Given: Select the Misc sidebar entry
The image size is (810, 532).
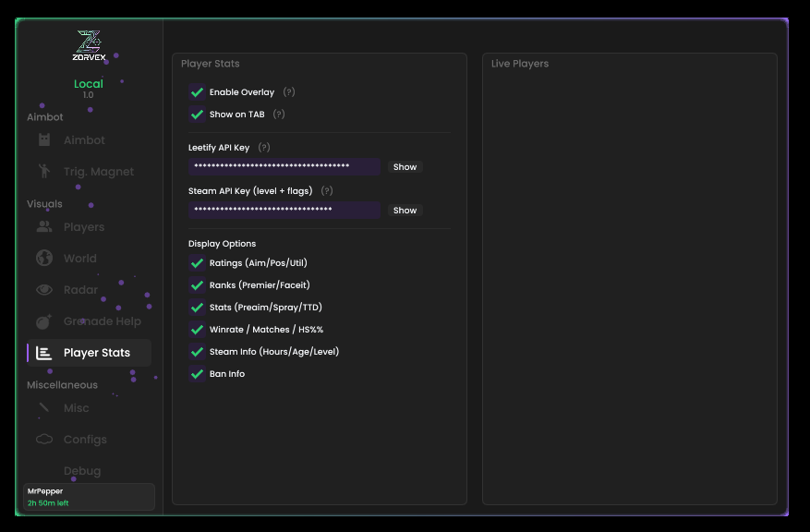Looking at the screenshot, I should coord(76,408).
